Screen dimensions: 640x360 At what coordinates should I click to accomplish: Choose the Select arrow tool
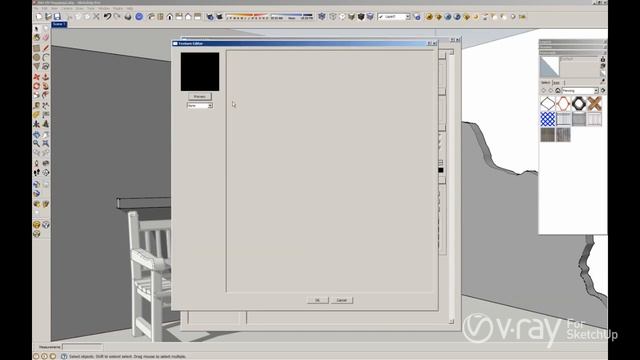36,29
